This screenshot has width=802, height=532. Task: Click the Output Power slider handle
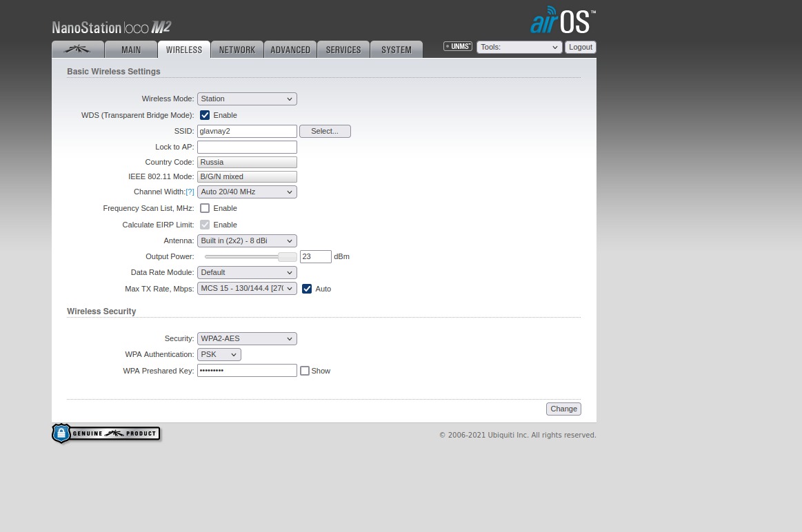tap(287, 257)
